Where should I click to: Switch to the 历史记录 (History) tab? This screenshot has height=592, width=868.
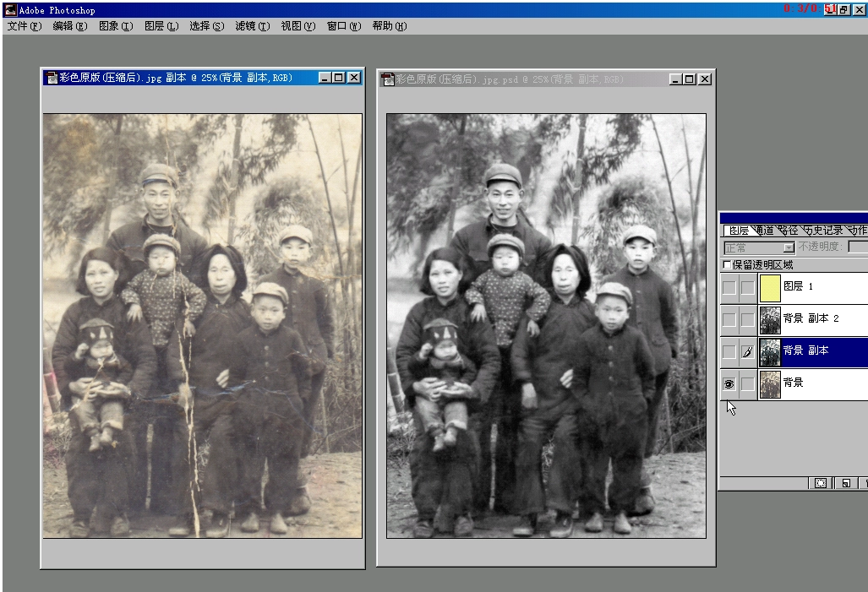tap(822, 231)
